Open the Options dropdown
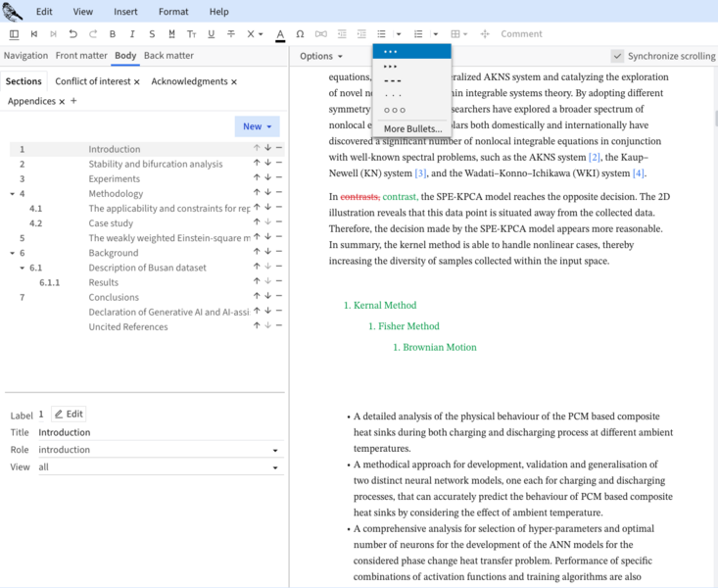Screen dimensions: 718x588 [x=321, y=56]
